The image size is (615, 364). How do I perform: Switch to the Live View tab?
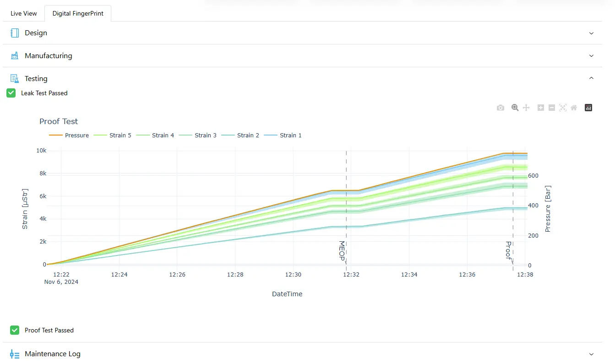(24, 13)
